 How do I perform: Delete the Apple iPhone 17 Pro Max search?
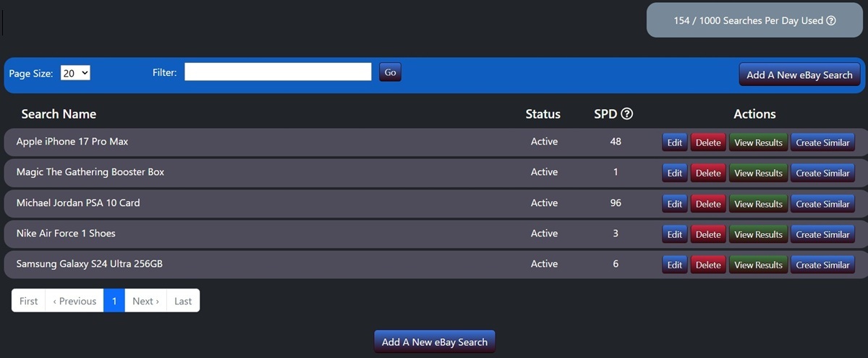708,142
